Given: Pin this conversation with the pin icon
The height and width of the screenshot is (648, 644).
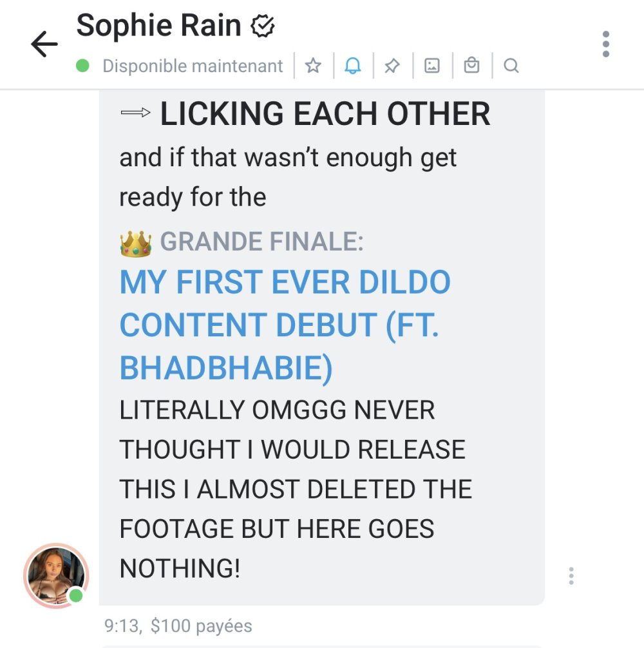Looking at the screenshot, I should [x=392, y=65].
